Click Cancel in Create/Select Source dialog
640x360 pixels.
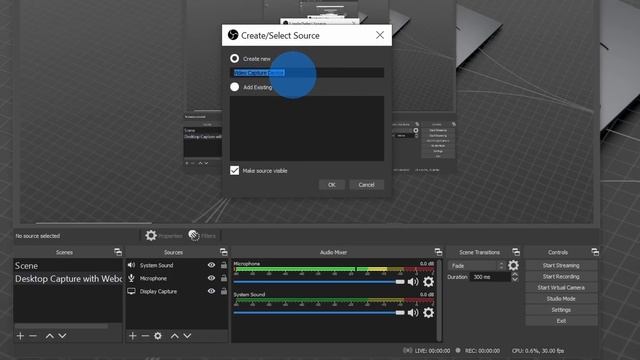[367, 185]
